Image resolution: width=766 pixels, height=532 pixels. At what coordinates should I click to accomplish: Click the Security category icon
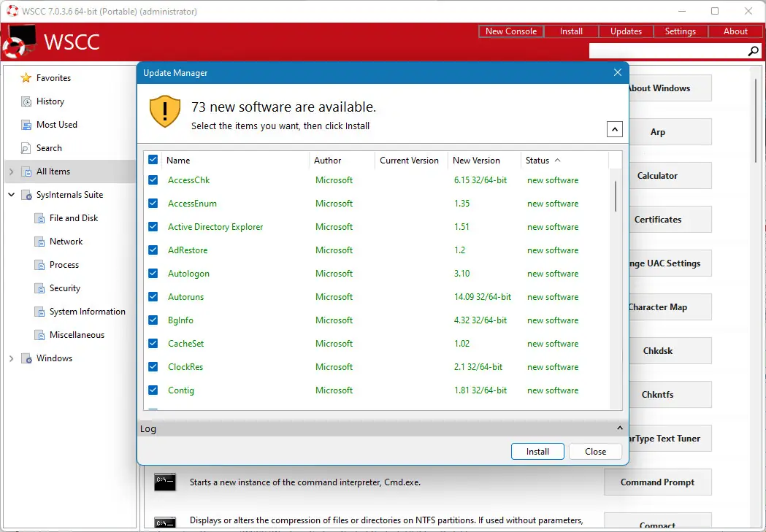click(39, 288)
